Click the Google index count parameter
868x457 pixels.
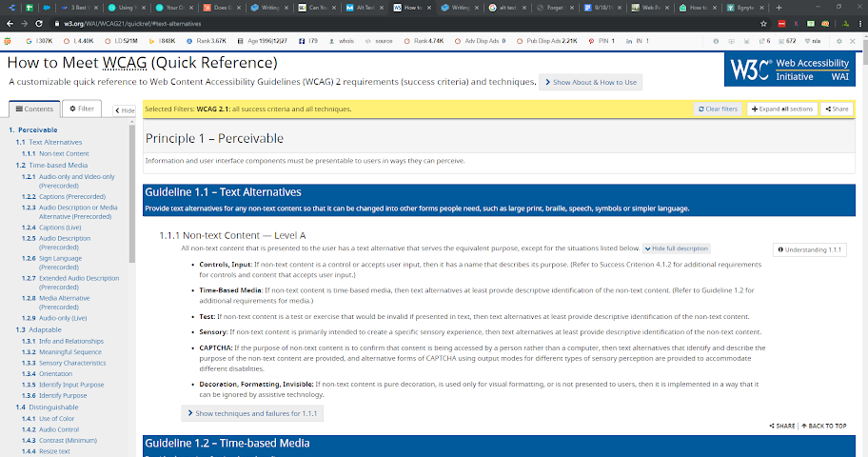pyautogui.click(x=39, y=41)
